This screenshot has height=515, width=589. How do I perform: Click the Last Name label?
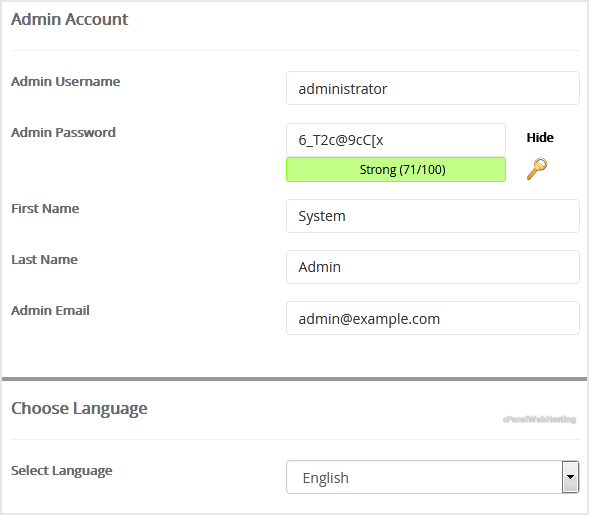(44, 260)
